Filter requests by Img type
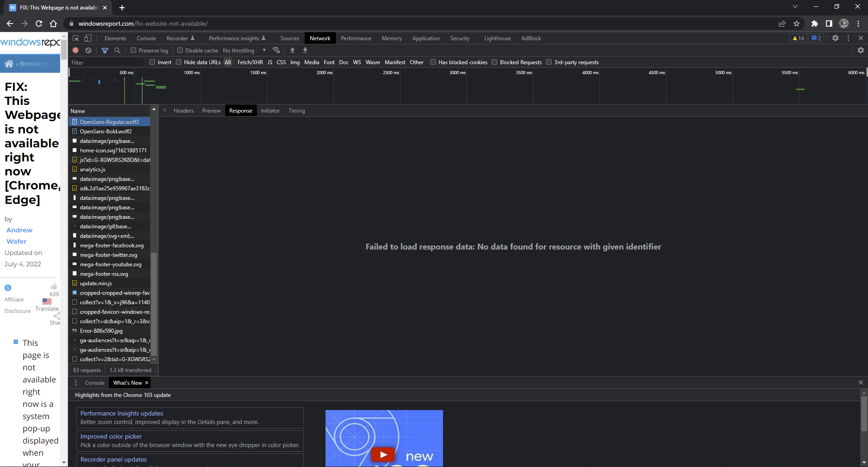 tap(295, 62)
